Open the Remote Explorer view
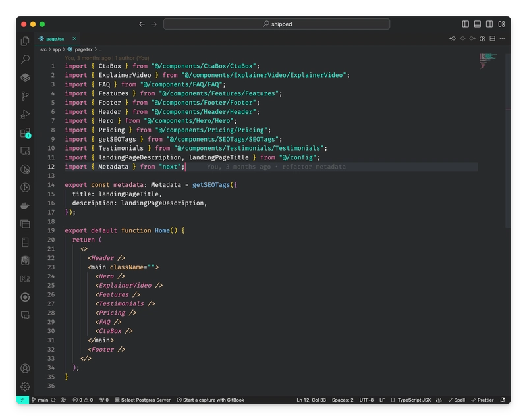Screen dimensions: 527x420 click(25, 151)
